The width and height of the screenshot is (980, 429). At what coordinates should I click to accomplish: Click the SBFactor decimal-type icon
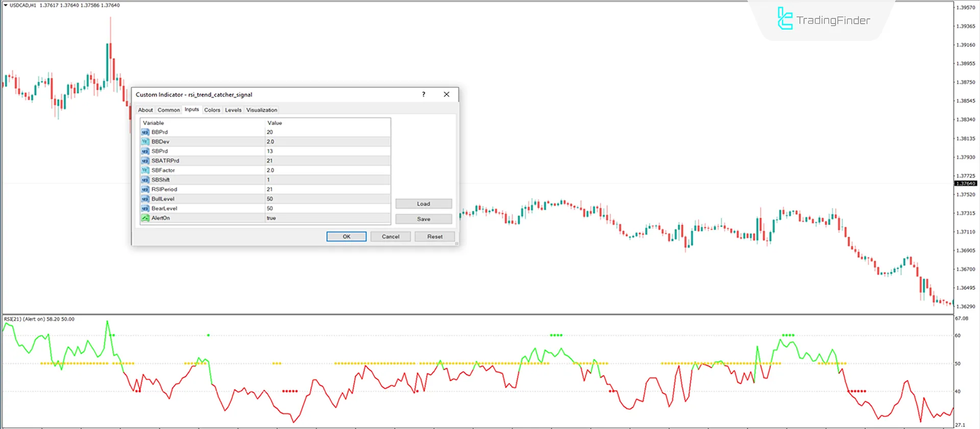[145, 171]
